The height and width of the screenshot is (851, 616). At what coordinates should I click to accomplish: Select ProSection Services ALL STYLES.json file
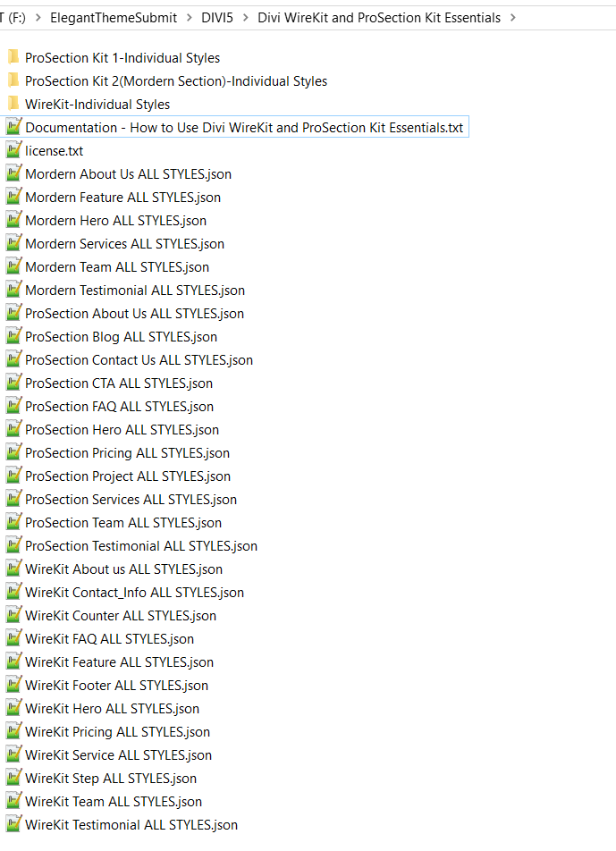[x=131, y=500]
